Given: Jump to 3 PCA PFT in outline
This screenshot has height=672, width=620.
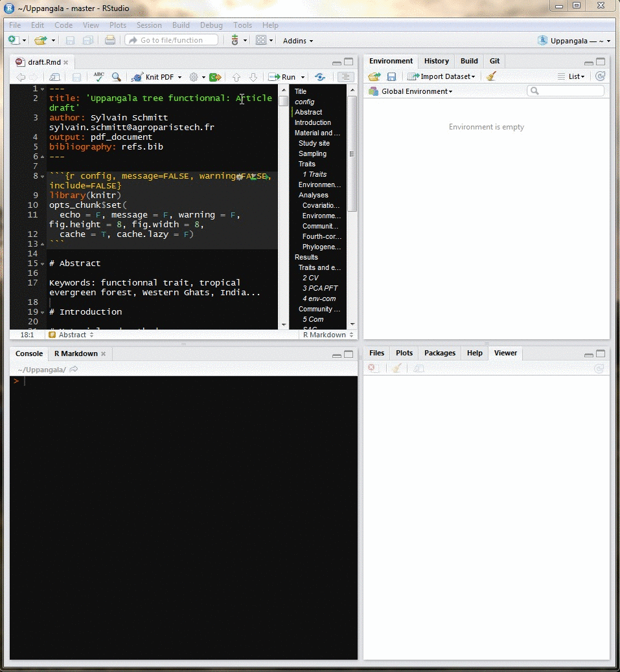Looking at the screenshot, I should click(x=320, y=288).
